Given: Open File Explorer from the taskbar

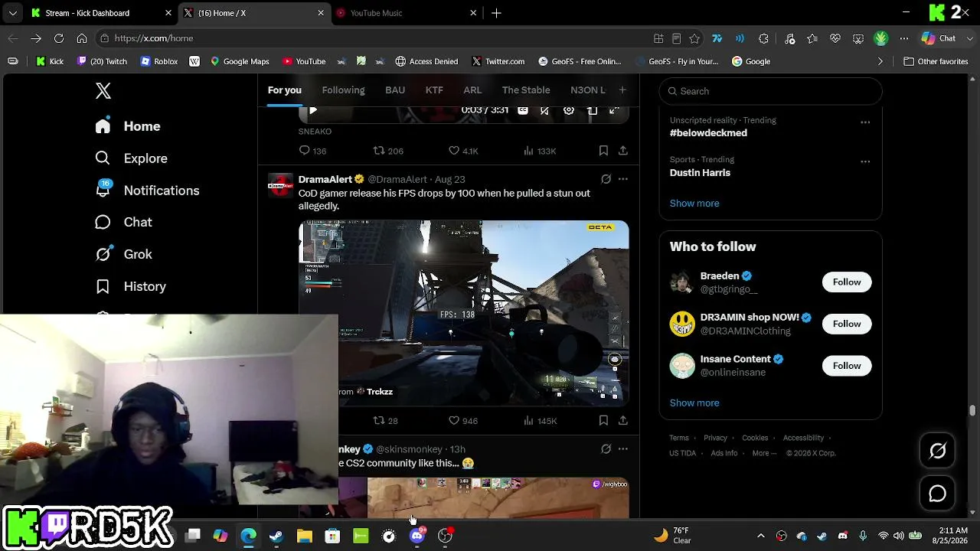Looking at the screenshot, I should click(x=305, y=536).
